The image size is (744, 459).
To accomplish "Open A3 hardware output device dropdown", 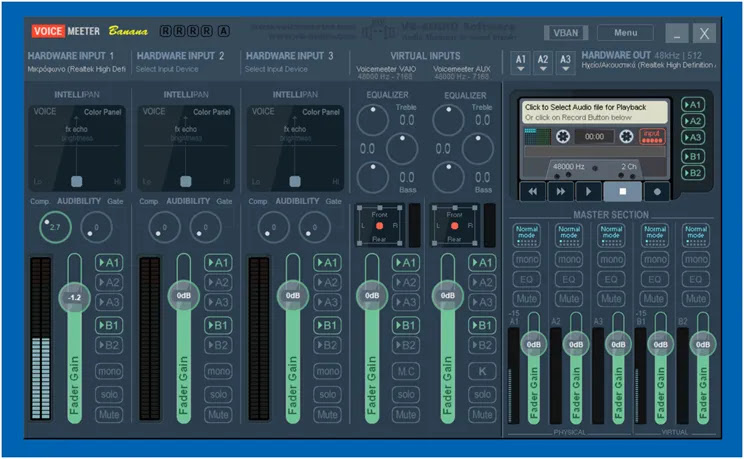I will 565,63.
